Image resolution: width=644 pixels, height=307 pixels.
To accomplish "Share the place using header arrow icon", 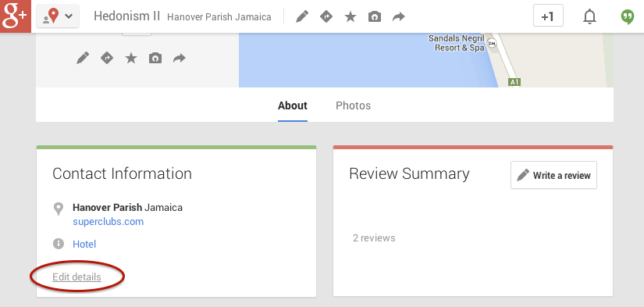I will click(x=399, y=17).
